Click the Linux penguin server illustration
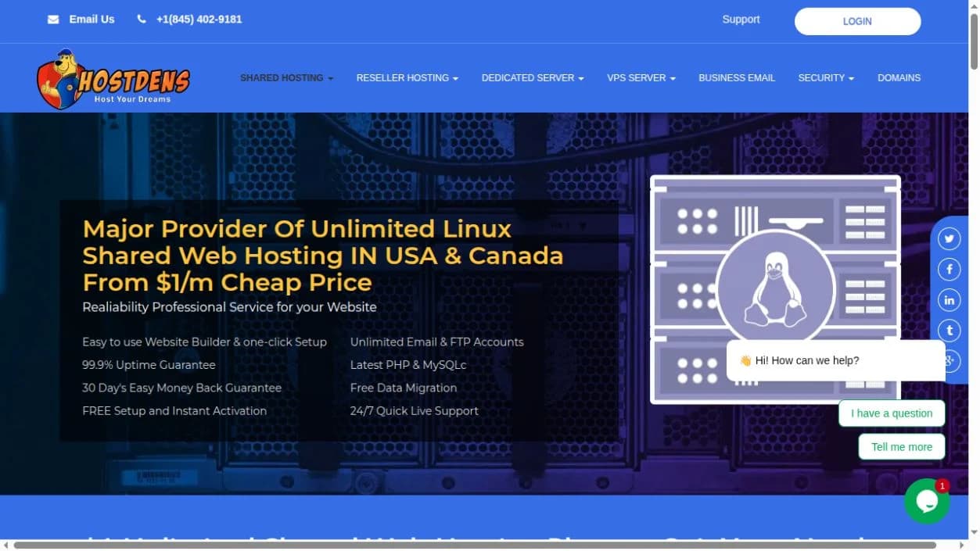The image size is (980, 551). [775, 289]
